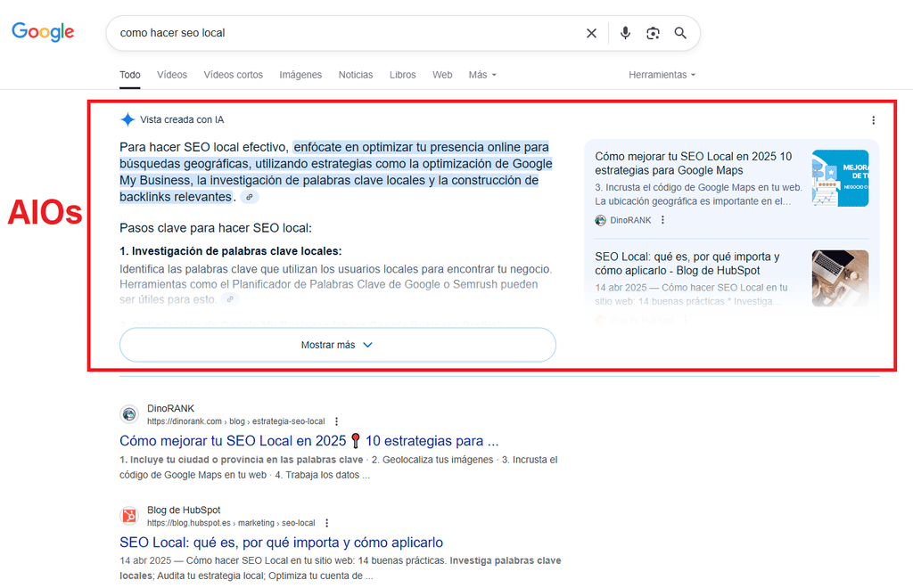This screenshot has height=588, width=913.
Task: Switch to the Vídeos tab
Action: 172,75
